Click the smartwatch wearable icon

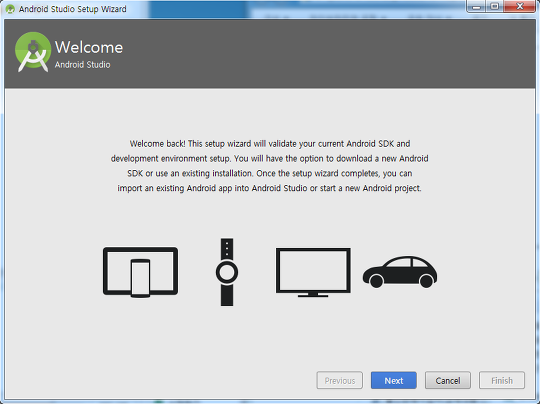(x=227, y=272)
